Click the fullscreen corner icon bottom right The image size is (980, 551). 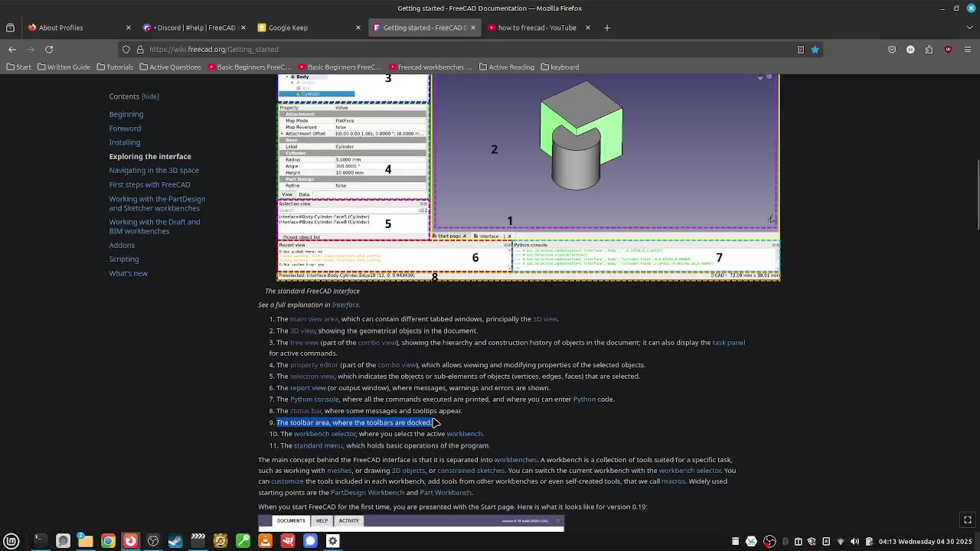[x=968, y=520]
